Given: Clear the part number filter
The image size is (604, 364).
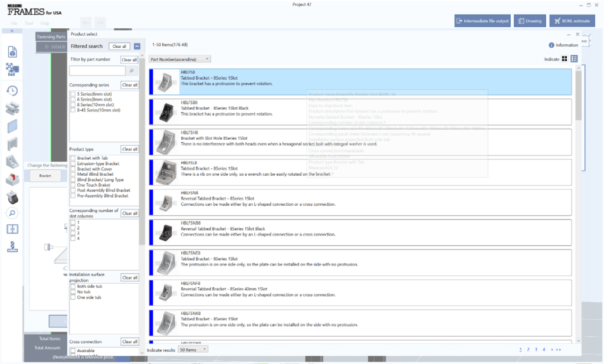Looking at the screenshot, I should [x=129, y=60].
